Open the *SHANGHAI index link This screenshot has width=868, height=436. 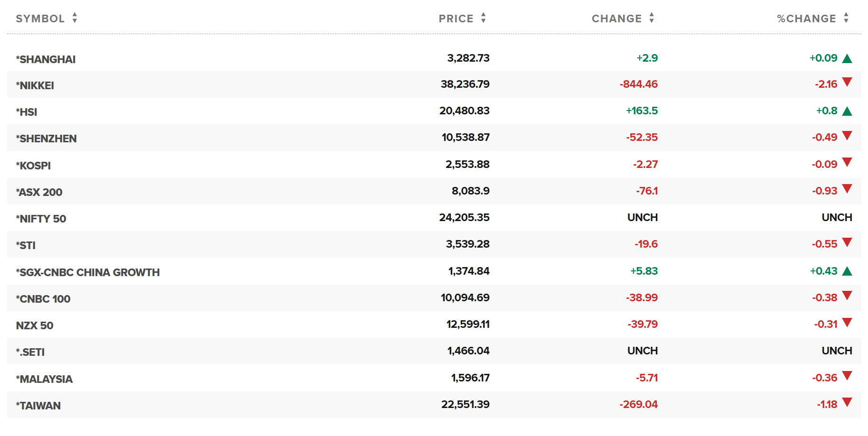pos(46,59)
